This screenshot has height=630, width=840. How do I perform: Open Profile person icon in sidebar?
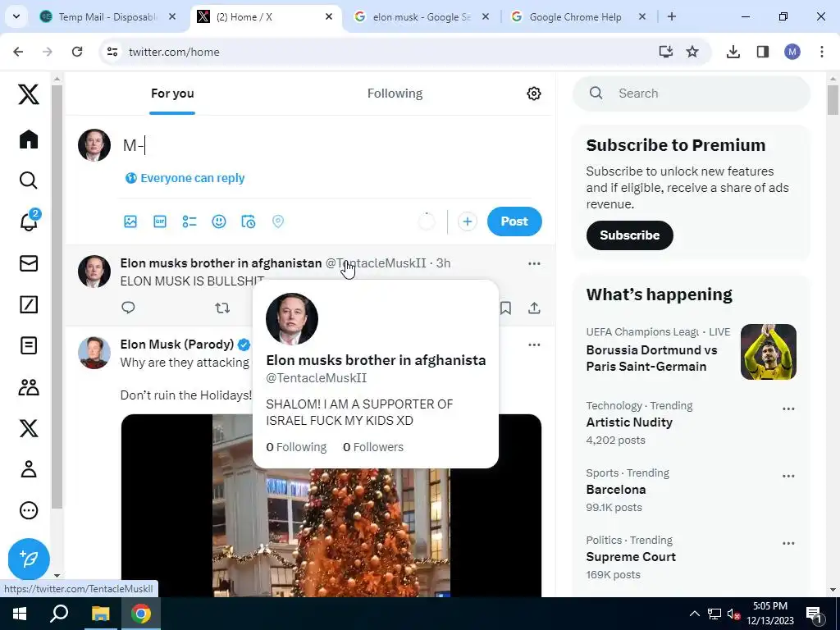coord(29,469)
